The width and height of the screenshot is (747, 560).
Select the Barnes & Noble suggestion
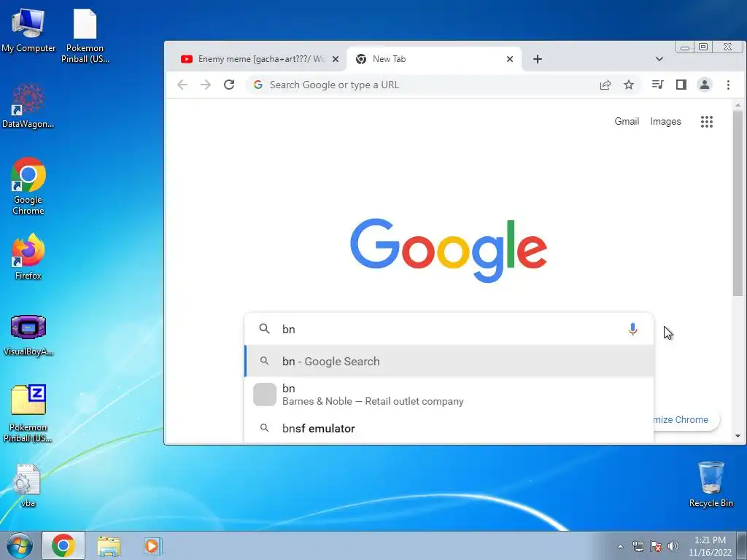click(449, 394)
